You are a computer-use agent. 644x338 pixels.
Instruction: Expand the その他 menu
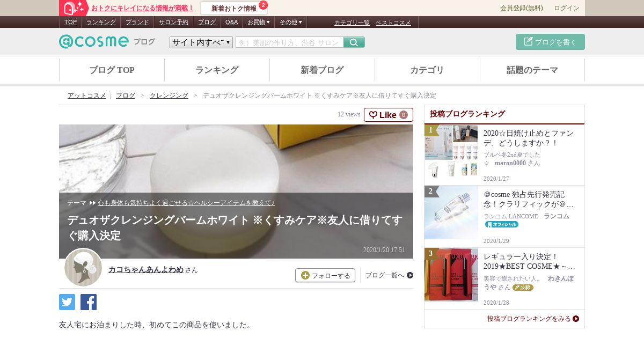[291, 22]
